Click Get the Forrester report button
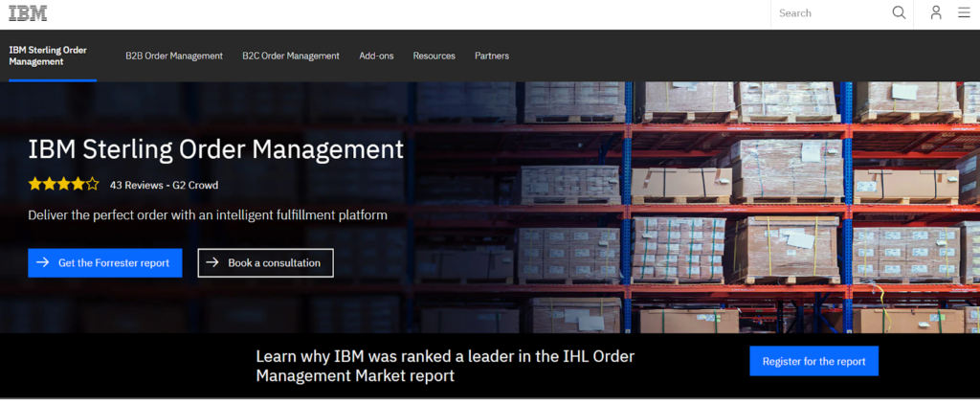Viewport: 980px width, 404px height. [x=105, y=262]
